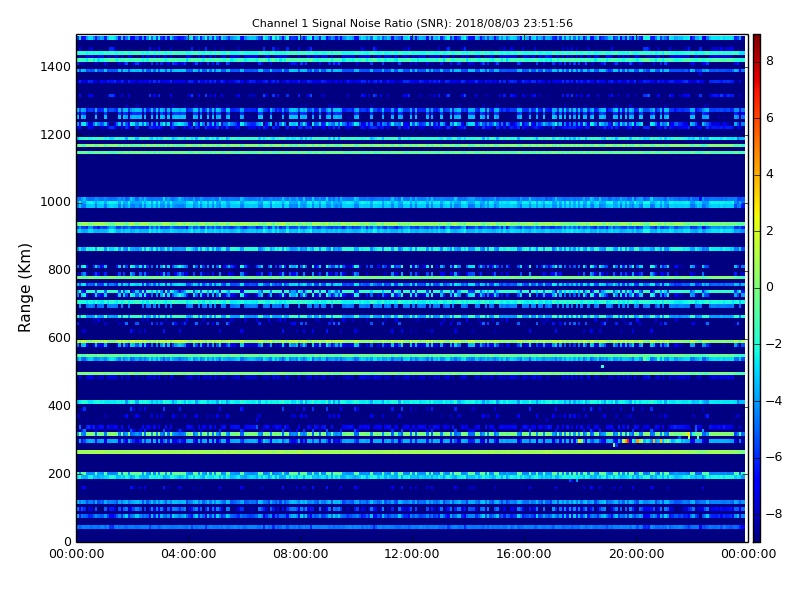This screenshot has width=800, height=600.
Task: Click the colorbar label 0
Action: click(x=770, y=287)
